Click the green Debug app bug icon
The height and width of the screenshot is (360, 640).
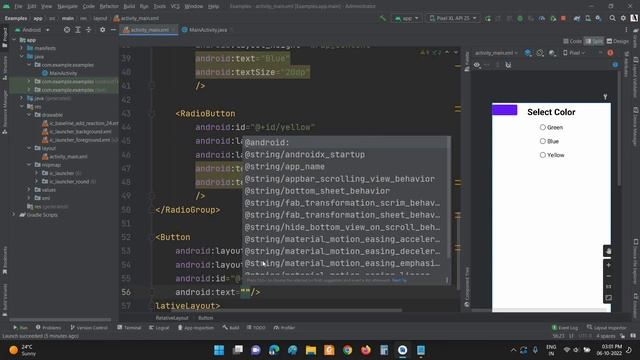(x=520, y=18)
